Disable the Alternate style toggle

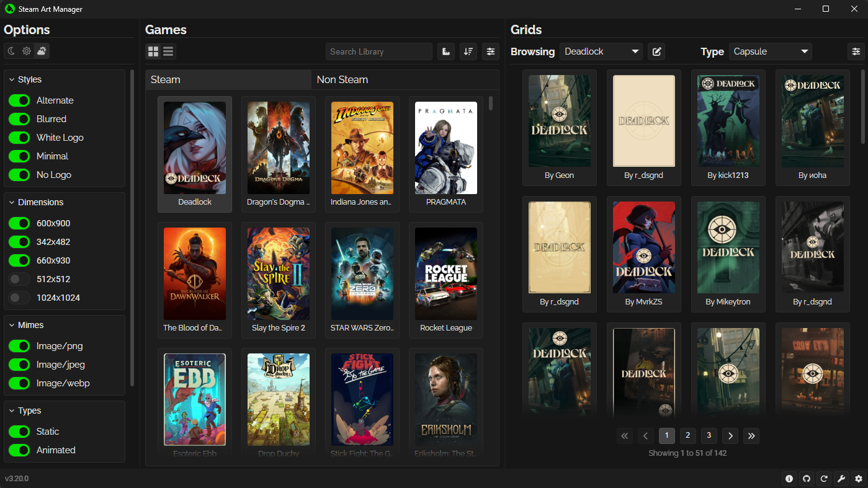click(19, 100)
